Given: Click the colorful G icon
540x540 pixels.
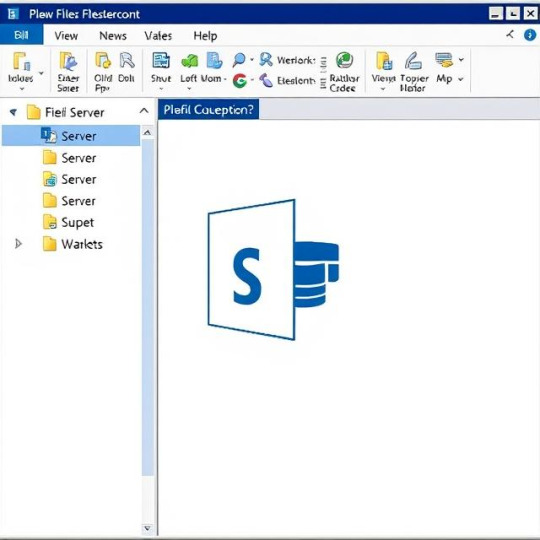Looking at the screenshot, I should pos(240,81).
